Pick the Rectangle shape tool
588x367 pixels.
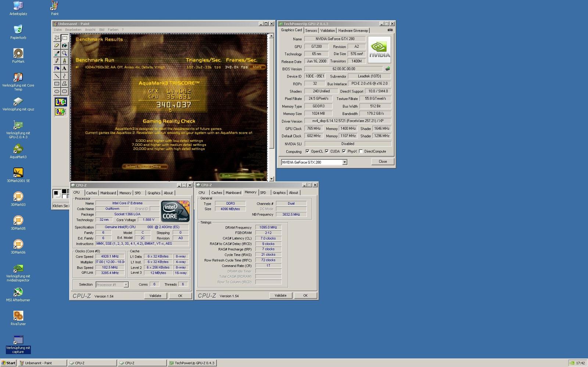tap(57, 84)
